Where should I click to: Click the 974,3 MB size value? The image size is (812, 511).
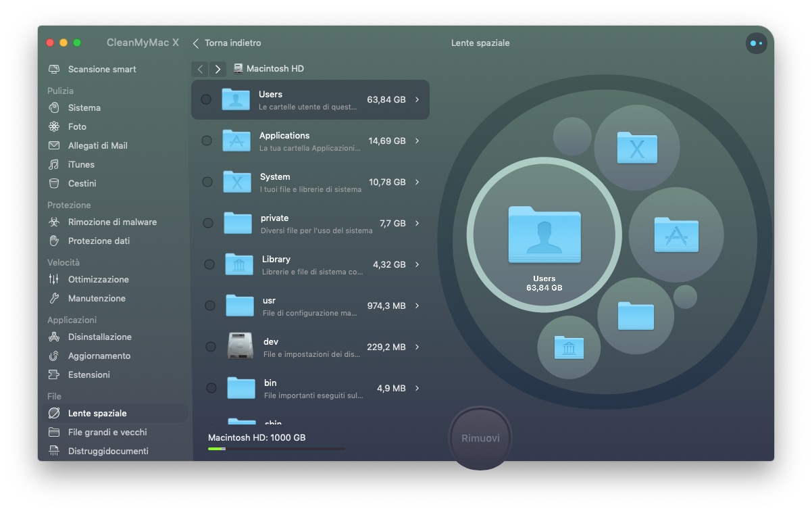point(386,306)
